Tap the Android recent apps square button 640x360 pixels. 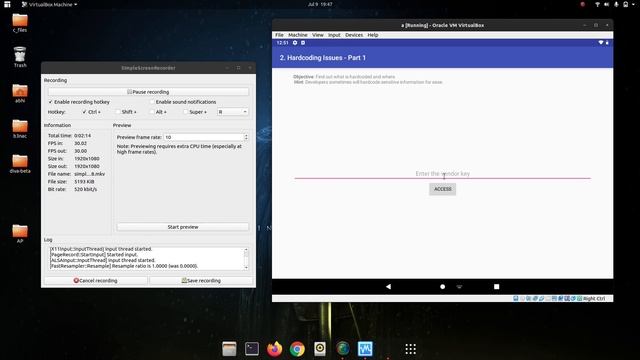pyautogui.click(x=496, y=287)
